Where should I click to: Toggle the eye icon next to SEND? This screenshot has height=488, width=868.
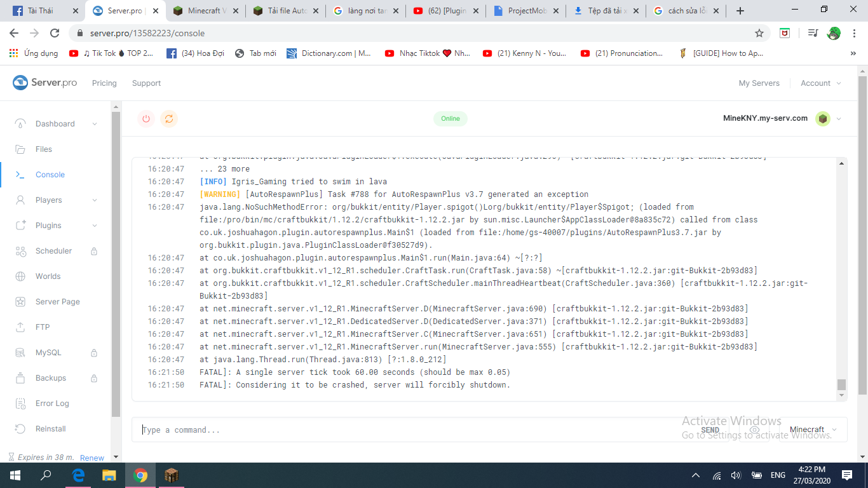pyautogui.click(x=754, y=430)
